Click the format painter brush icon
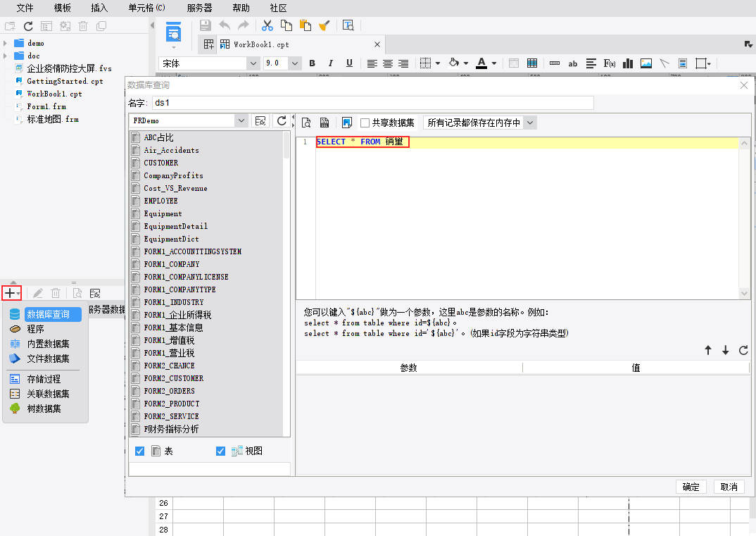 tap(324, 25)
